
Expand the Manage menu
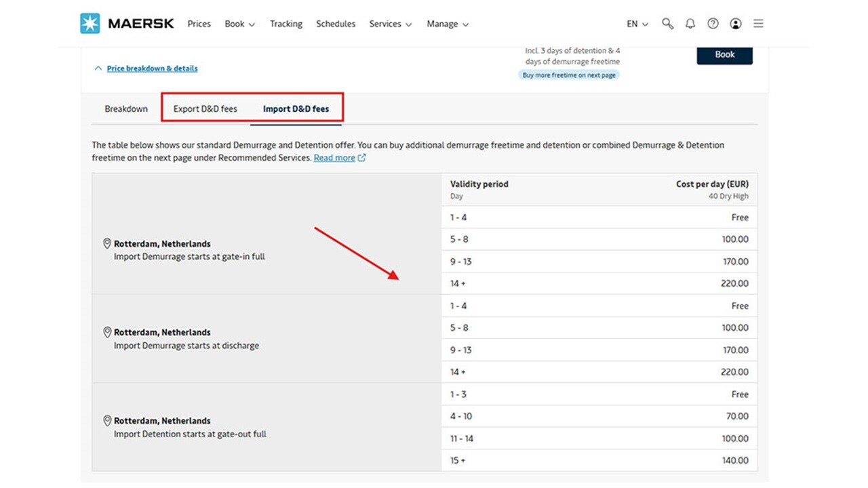(447, 24)
